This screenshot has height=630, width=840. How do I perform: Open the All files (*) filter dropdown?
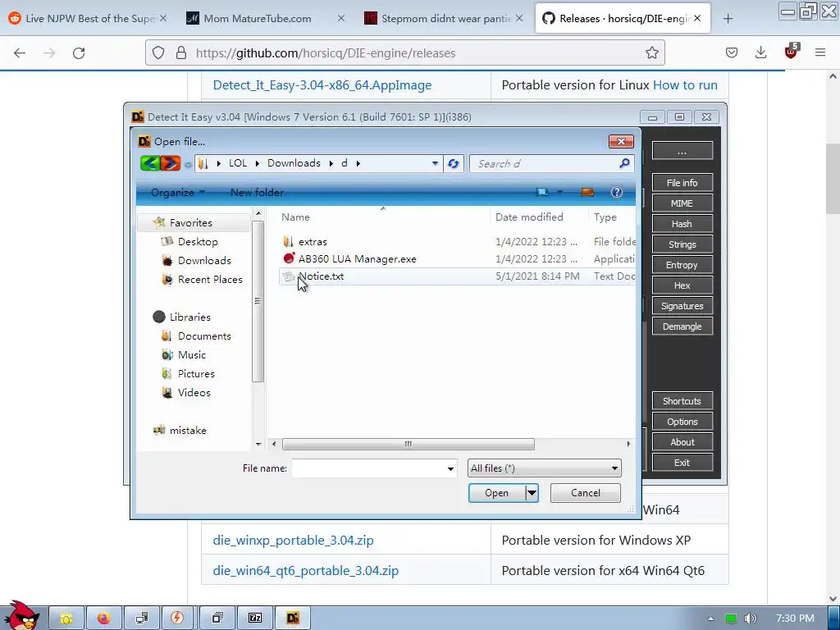[545, 468]
